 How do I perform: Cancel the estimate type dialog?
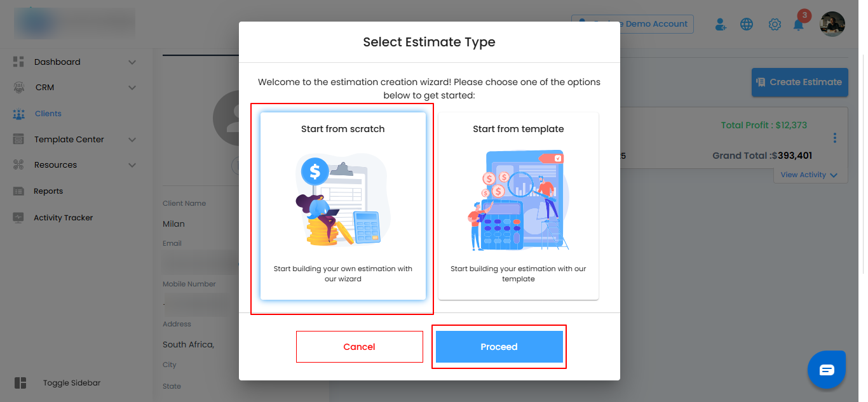(x=359, y=347)
